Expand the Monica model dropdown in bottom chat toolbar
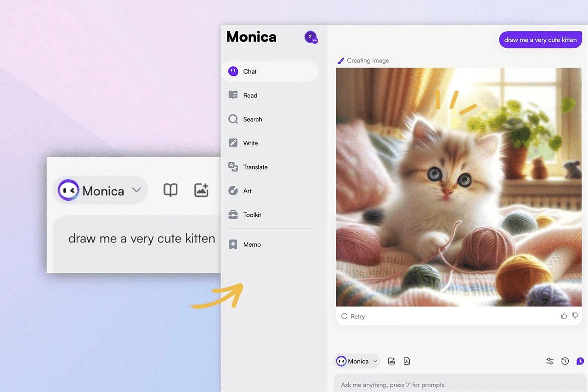Viewport: 588px width, 392px height. coord(357,361)
